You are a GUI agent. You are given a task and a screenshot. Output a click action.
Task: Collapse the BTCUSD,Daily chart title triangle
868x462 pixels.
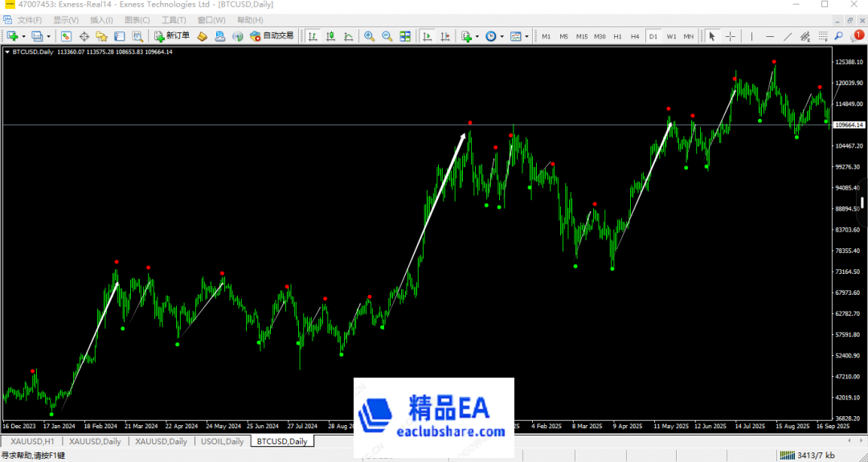pos(7,52)
